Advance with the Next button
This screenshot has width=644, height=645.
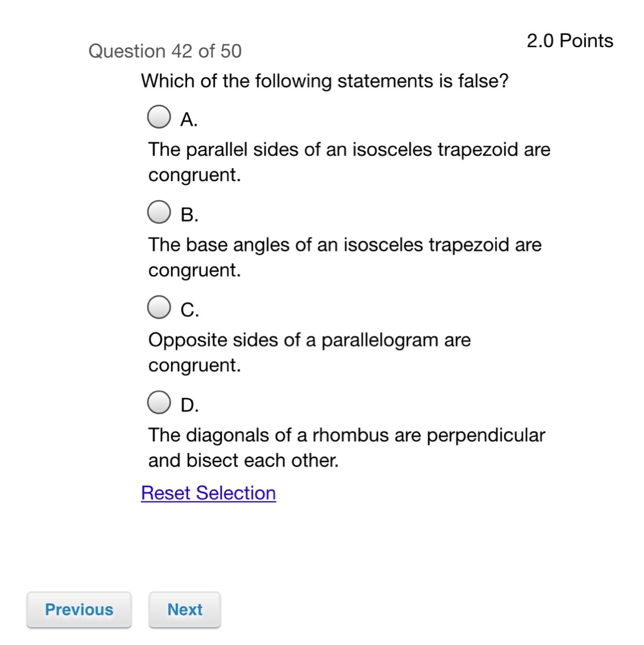pos(185,610)
